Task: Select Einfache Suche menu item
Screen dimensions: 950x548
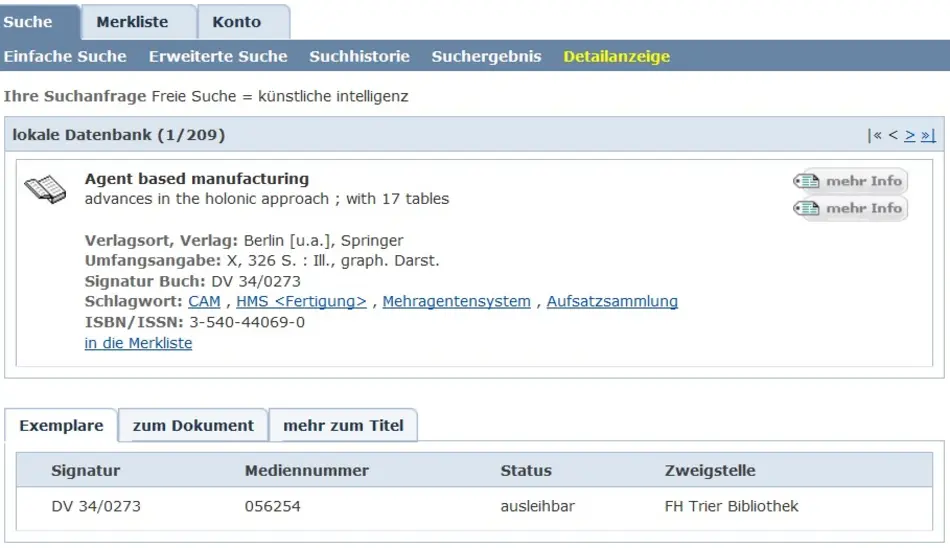Action: point(65,56)
